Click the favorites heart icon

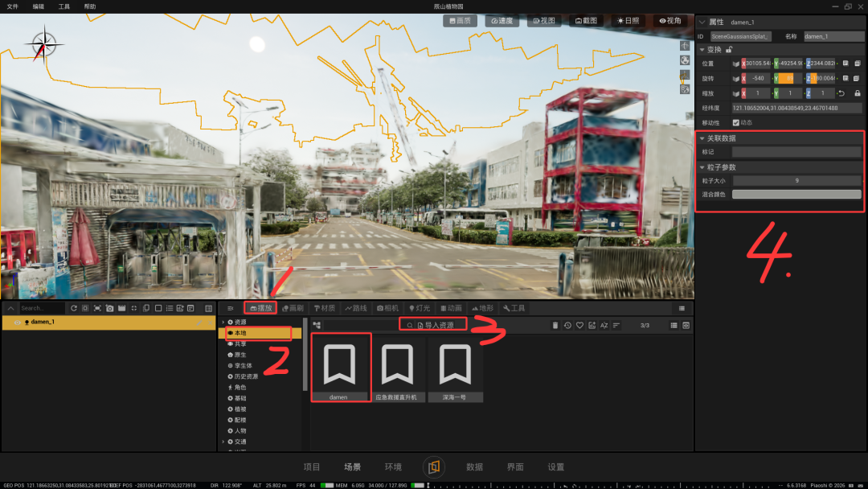pos(579,326)
